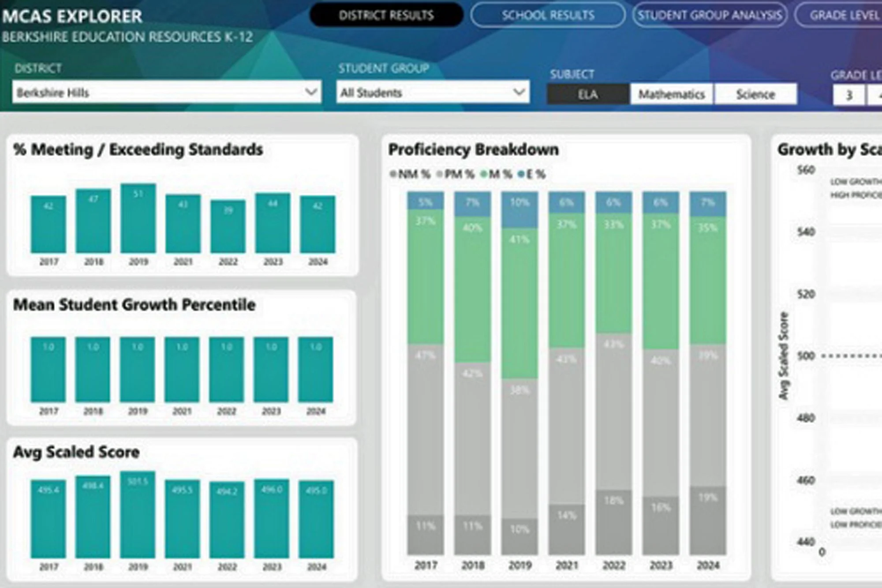The width and height of the screenshot is (882, 588).
Task: Click the PM % legend marker
Action: (439, 174)
